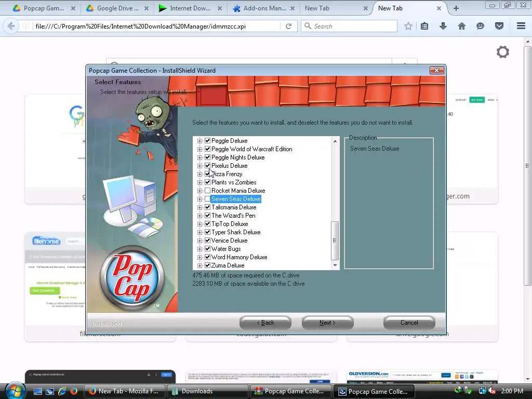This screenshot has width=532, height=399.
Task: Open Downloads window from taskbar
Action: click(207, 391)
